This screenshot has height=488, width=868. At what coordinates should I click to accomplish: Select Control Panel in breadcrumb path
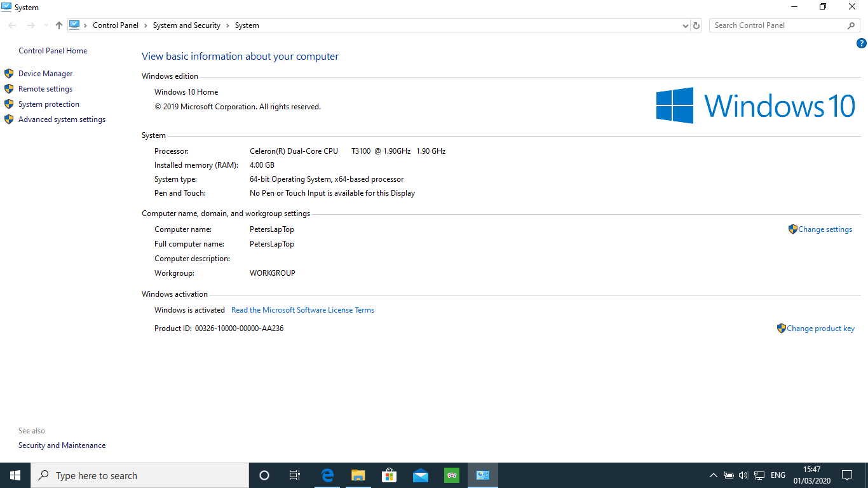click(x=116, y=25)
